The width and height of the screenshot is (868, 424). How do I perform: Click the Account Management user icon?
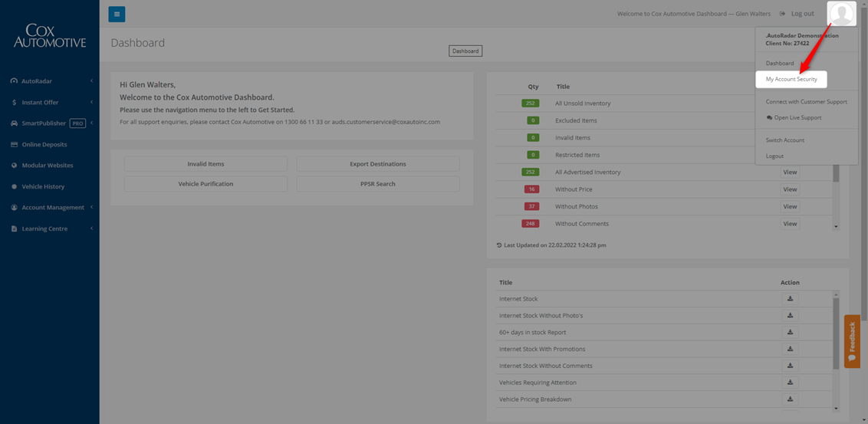(14, 208)
